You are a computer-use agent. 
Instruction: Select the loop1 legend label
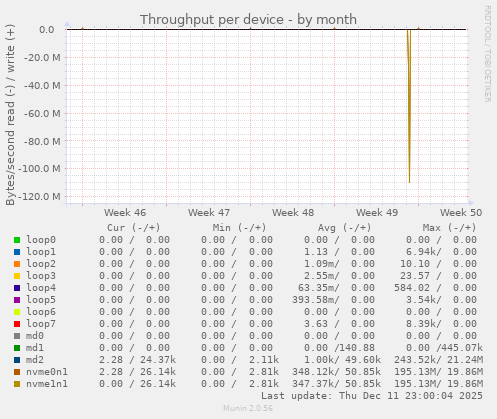tap(41, 252)
